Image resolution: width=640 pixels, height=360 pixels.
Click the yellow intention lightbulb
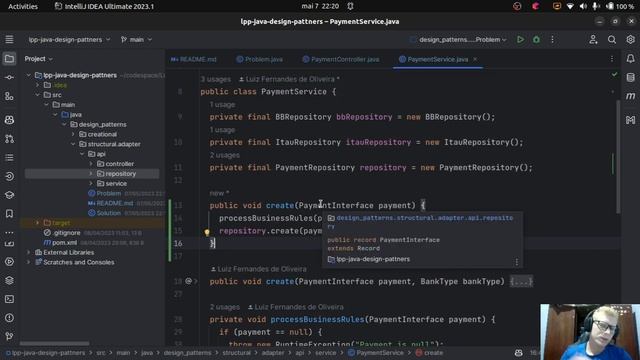(x=207, y=232)
